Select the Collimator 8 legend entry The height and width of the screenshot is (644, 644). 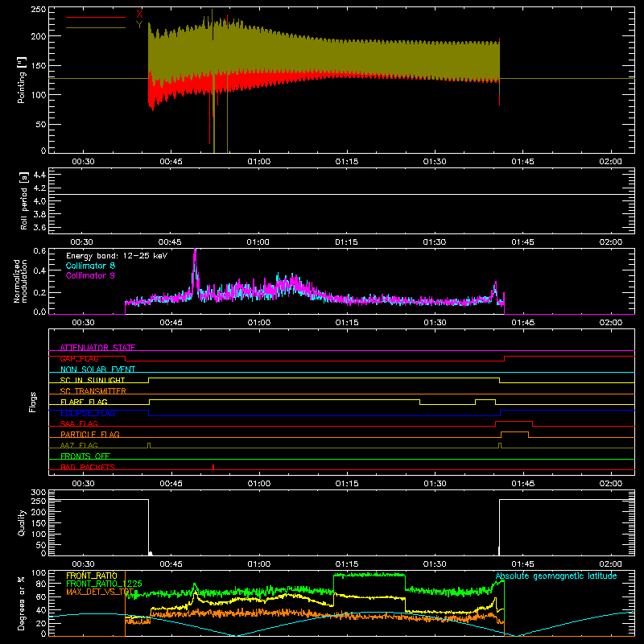pos(90,266)
